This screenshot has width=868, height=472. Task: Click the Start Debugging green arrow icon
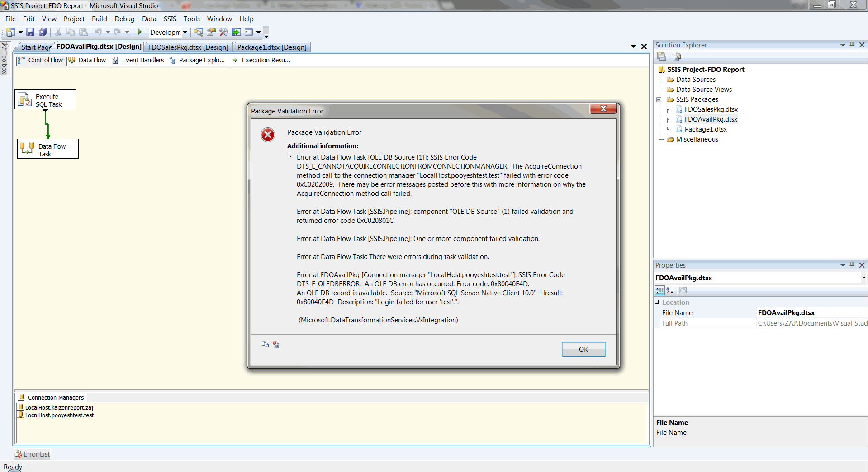click(x=140, y=32)
